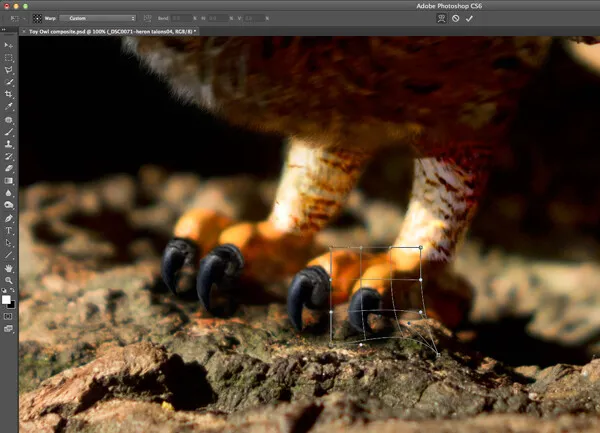Select the Zoom tool

(x=9, y=281)
